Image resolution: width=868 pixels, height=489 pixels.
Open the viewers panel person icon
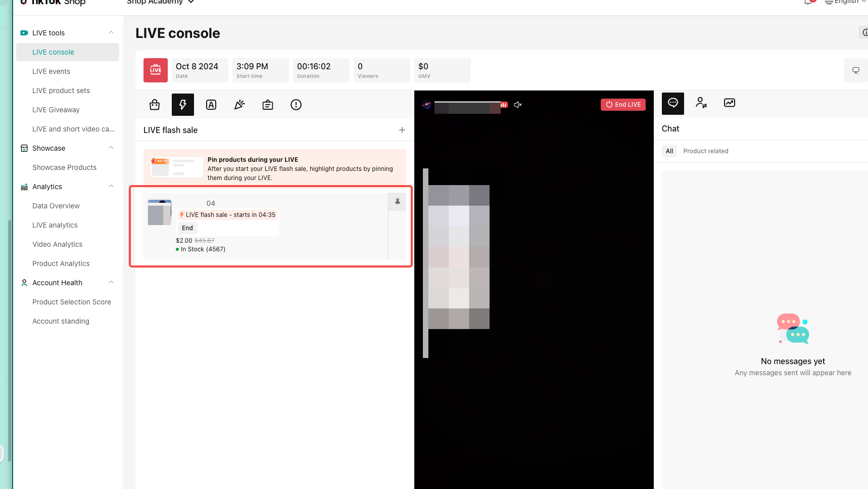pyautogui.click(x=701, y=103)
